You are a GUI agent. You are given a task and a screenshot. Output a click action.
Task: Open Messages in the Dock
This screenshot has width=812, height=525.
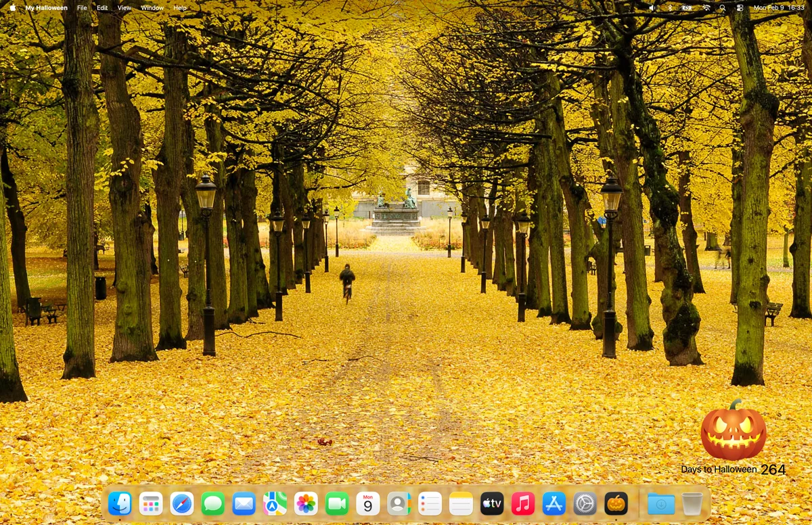coord(213,503)
